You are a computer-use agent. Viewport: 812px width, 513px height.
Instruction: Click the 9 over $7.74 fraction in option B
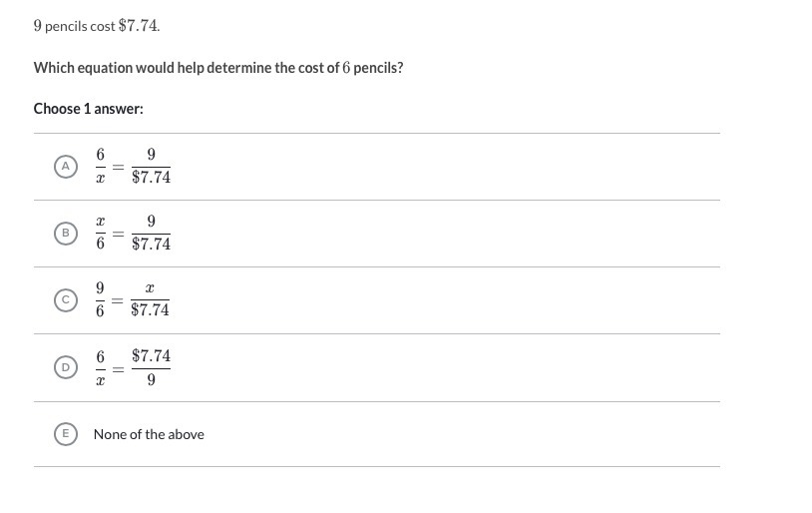(x=151, y=234)
